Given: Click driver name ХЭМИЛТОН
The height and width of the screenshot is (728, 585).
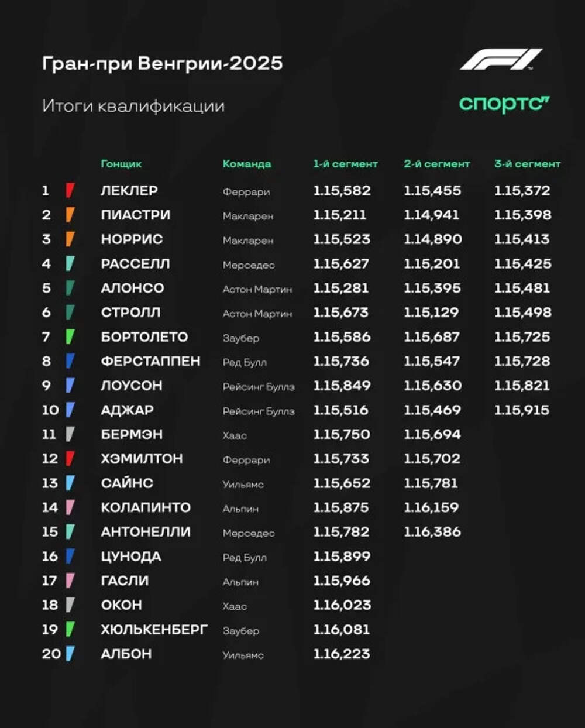Looking at the screenshot, I should click(x=142, y=459).
